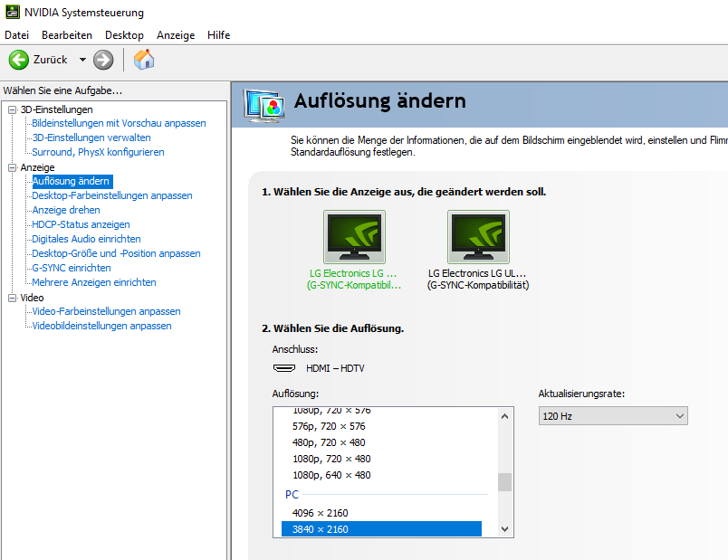Click the HDMI connector icon
Screen dimensions: 728x560
click(284, 368)
